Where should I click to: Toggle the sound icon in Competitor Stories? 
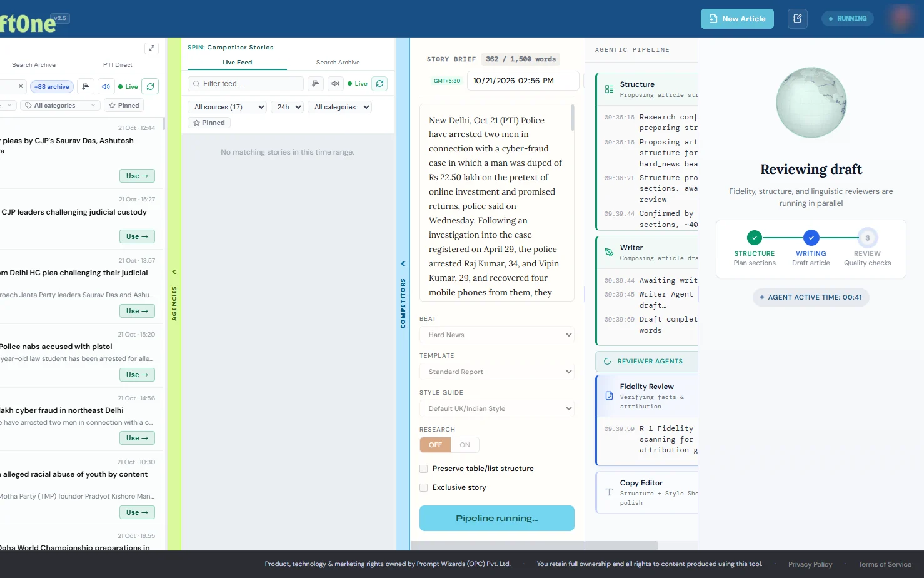click(x=336, y=84)
